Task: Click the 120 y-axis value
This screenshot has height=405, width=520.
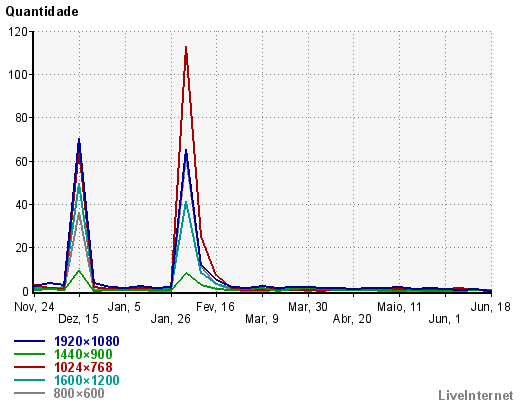Action: [x=18, y=32]
